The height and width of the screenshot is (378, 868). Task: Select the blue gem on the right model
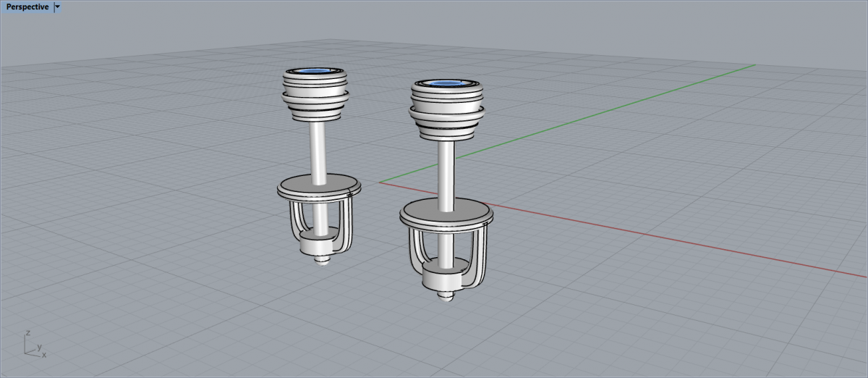point(445,84)
